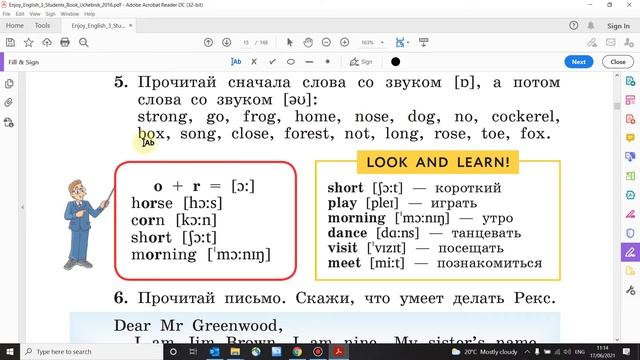
Task: Click the upload to cloud icon
Action: click(x=47, y=42)
